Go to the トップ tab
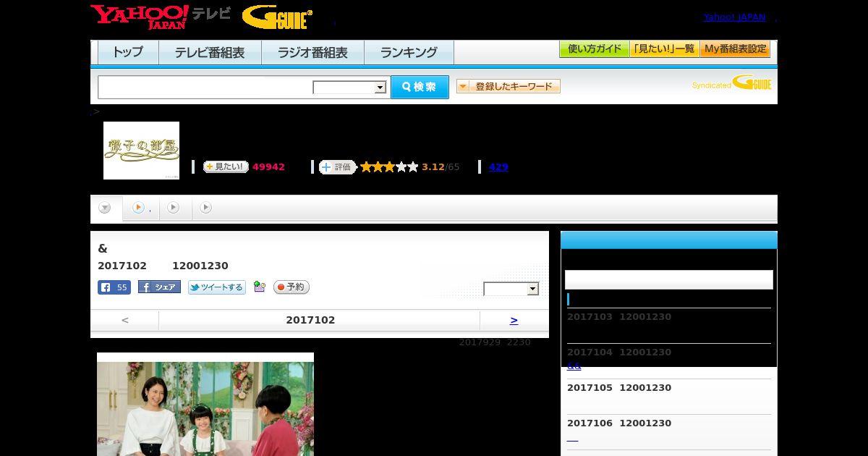The height and width of the screenshot is (456, 868). click(128, 52)
